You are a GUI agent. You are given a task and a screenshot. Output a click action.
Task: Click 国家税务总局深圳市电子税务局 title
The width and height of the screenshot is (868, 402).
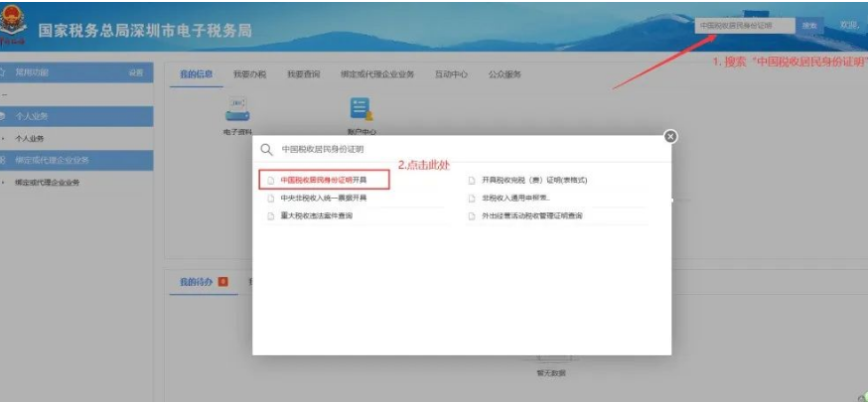145,31
